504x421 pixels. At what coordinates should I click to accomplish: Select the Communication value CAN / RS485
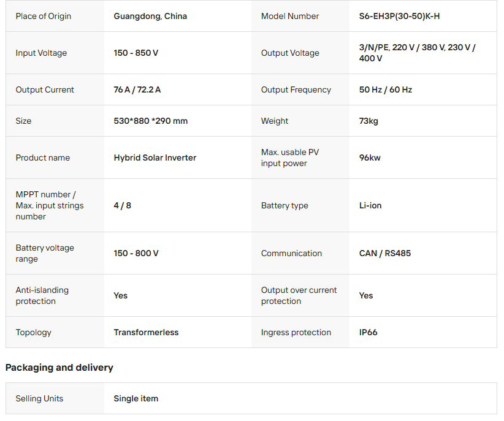[385, 253]
